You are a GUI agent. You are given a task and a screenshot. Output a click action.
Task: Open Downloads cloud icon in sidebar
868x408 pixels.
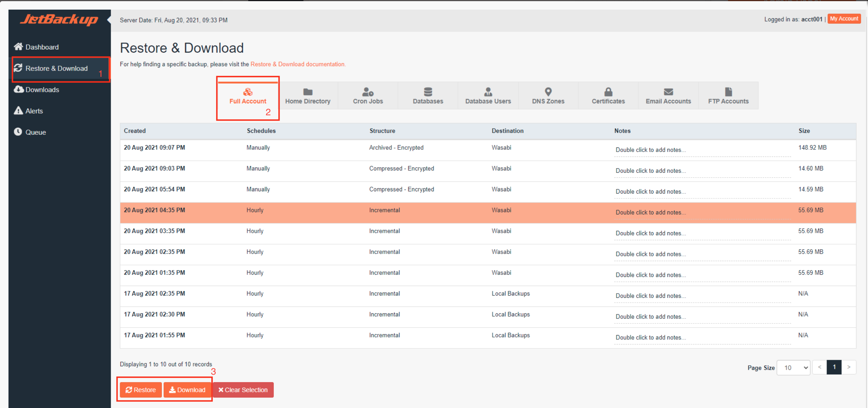click(19, 89)
